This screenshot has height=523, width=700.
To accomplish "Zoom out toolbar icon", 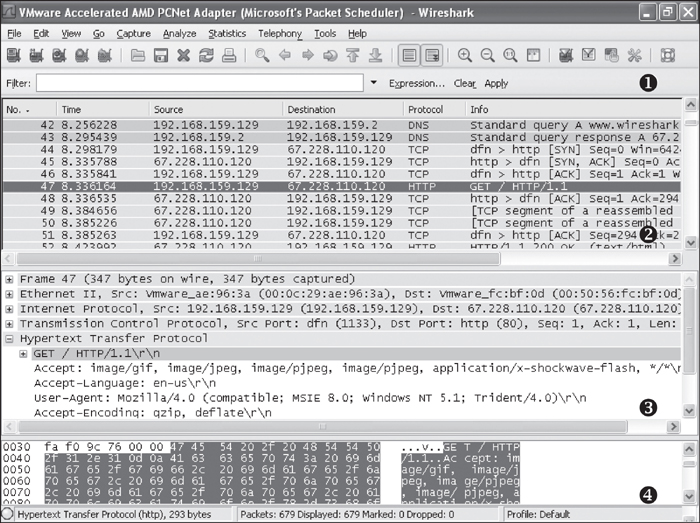I will click(488, 56).
